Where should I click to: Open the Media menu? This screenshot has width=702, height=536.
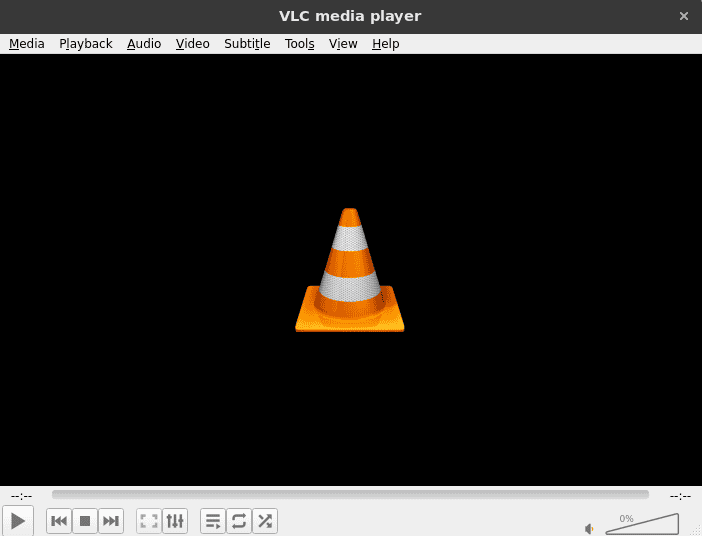[x=27, y=44]
